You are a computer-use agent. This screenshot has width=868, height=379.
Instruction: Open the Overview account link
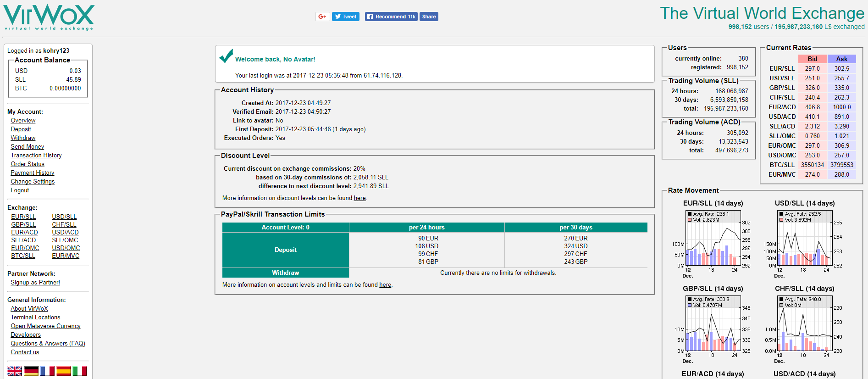(x=23, y=121)
